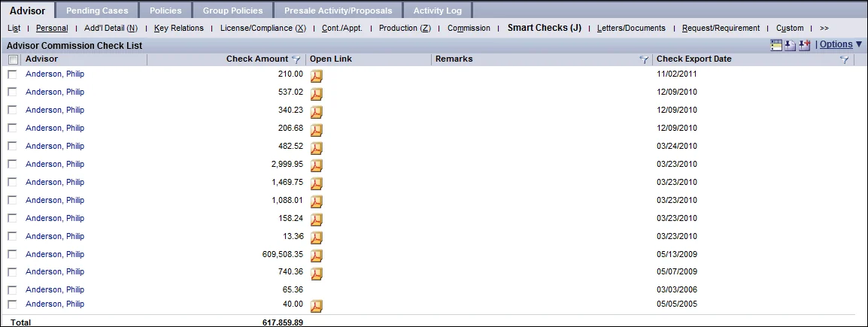The height and width of the screenshot is (327, 868).
Task: Open Request/Requirement submenu
Action: (x=721, y=28)
